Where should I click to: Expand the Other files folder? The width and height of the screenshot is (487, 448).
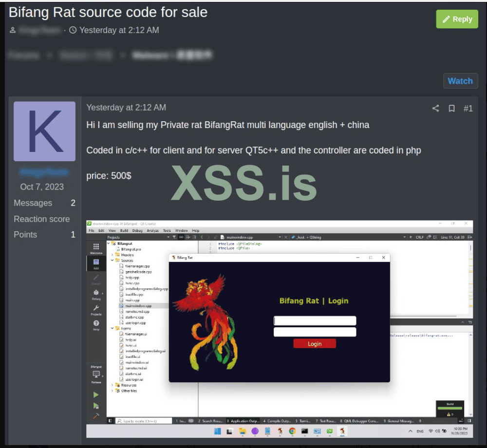(x=112, y=391)
